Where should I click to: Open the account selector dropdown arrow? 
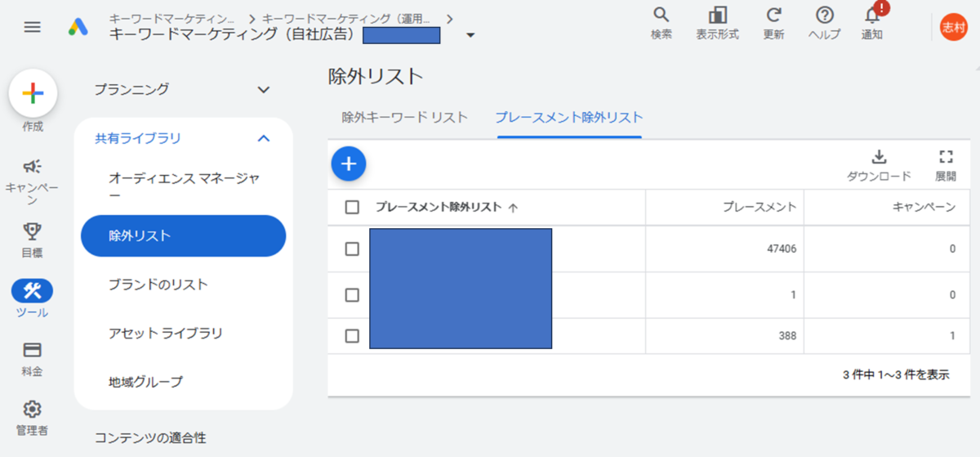click(x=470, y=35)
